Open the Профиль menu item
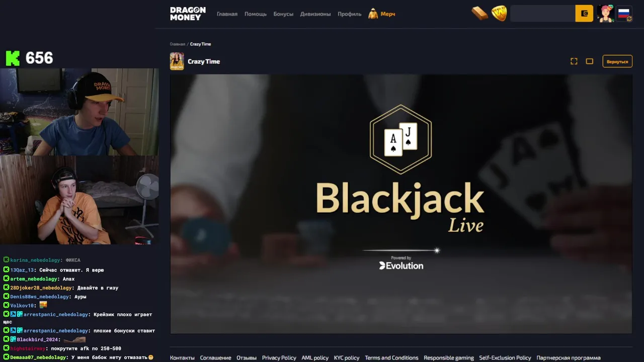Image resolution: width=644 pixels, height=362 pixels. coord(350,14)
